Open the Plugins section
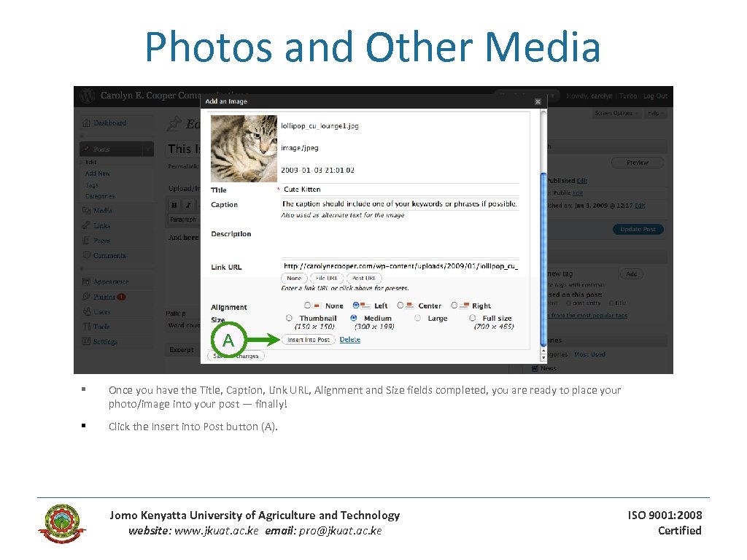Viewport: 747px width, 560px height. coord(106,296)
